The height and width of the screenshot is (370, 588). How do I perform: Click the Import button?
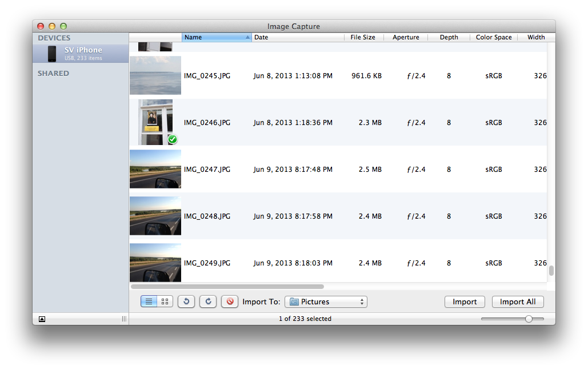click(465, 302)
